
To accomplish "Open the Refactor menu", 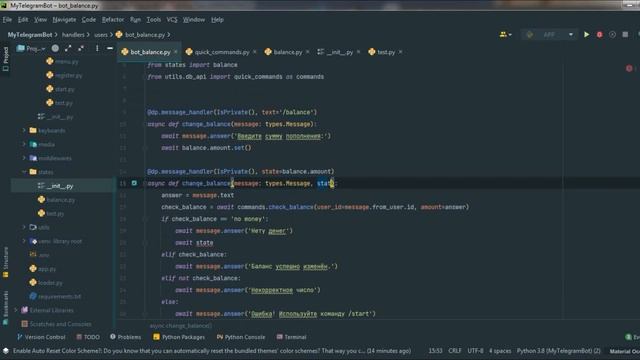I will (x=113, y=20).
